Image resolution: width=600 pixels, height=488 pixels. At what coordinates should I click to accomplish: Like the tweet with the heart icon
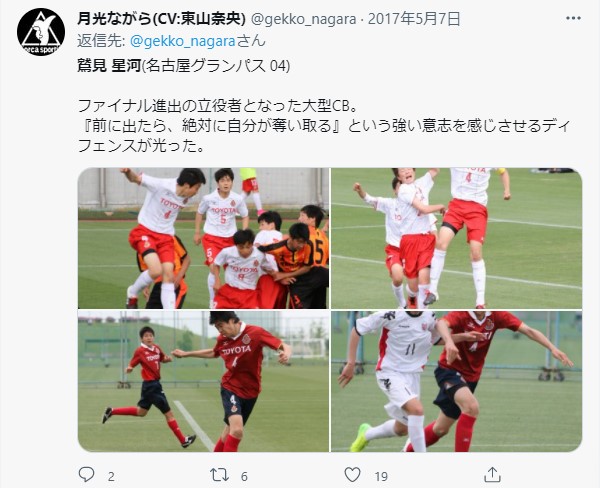coord(352,475)
